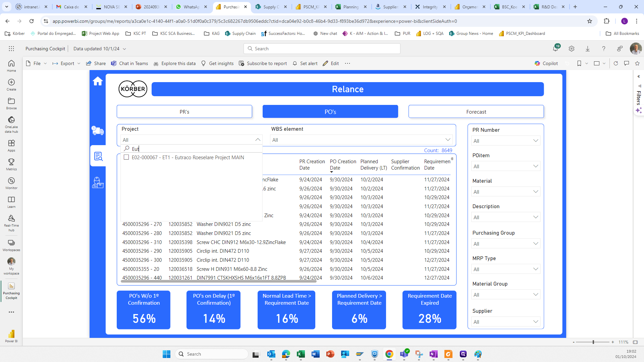Switch to the PO's tab
The height and width of the screenshot is (362, 644).
tap(330, 112)
